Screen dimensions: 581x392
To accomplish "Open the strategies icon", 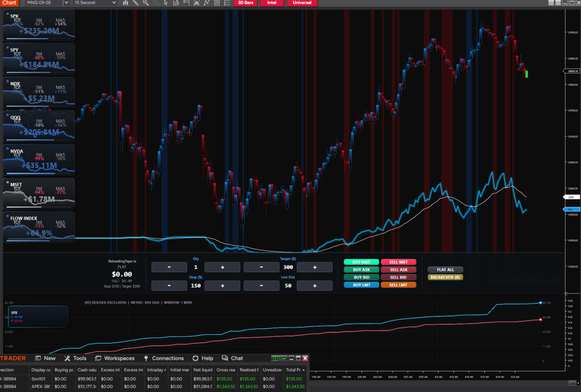I will tap(207, 3).
